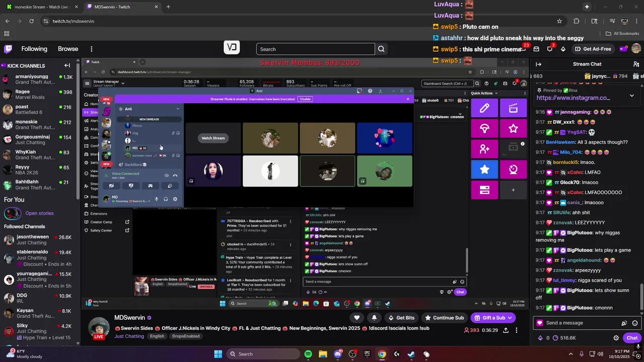
Task: Open the in-stream Quick Actions dropdown
Action: click(x=485, y=93)
